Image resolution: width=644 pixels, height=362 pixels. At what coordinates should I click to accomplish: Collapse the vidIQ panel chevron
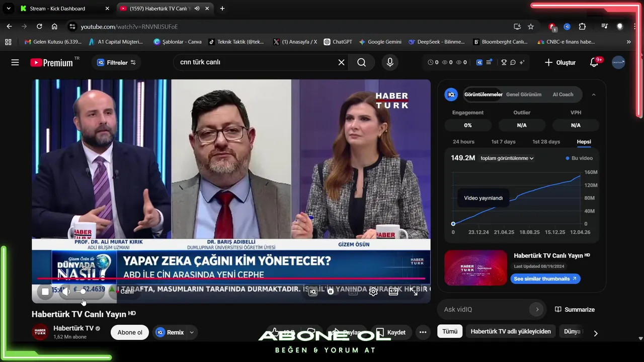594,95
